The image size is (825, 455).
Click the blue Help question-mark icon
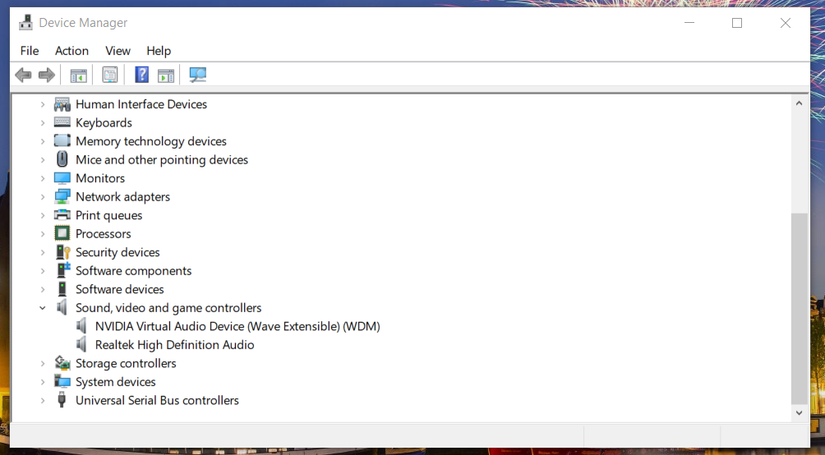tap(142, 75)
